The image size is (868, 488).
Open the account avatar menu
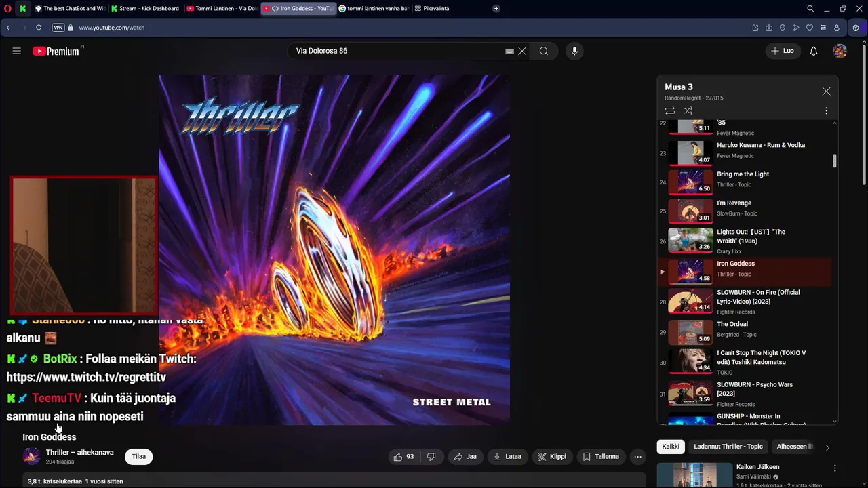[x=840, y=51]
